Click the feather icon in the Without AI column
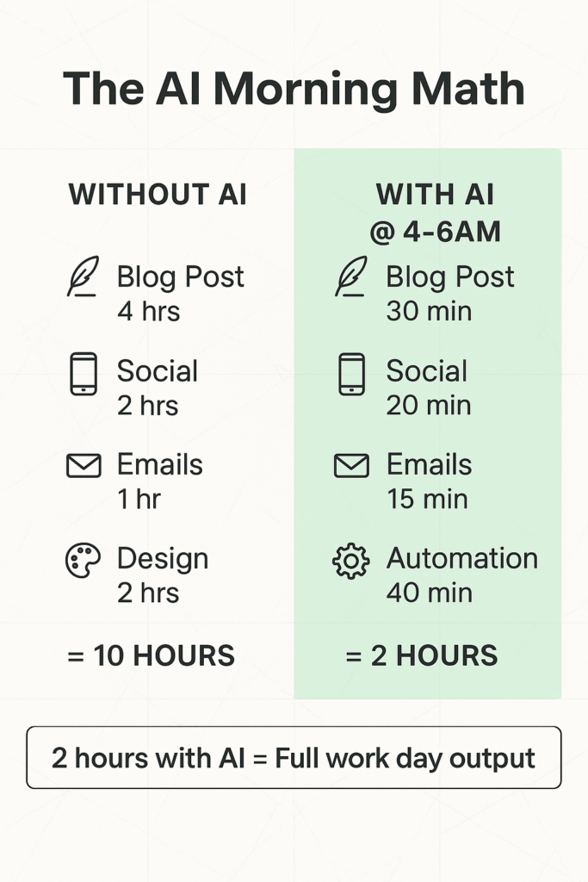The width and height of the screenshot is (588, 882). [x=84, y=276]
